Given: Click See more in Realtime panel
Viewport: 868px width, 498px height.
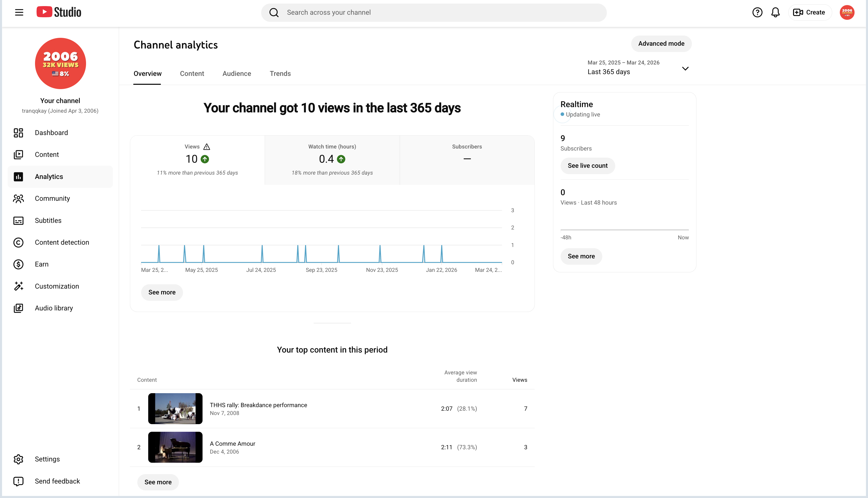Looking at the screenshot, I should (x=581, y=257).
